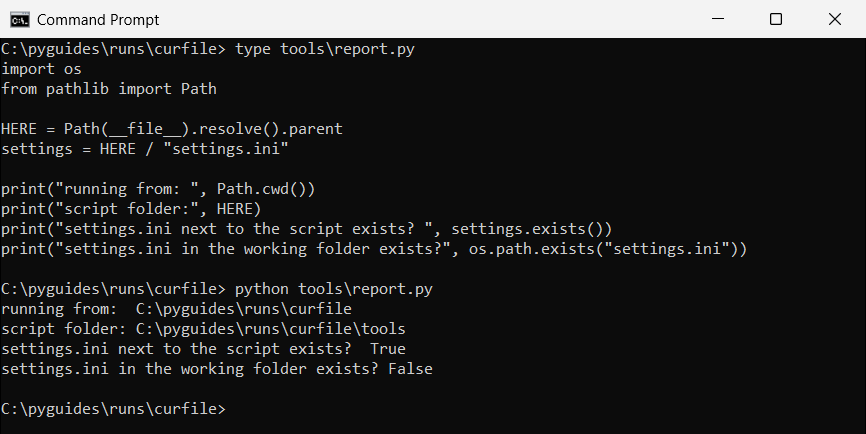Click the print "script folder:" code line
This screenshot has height=434, width=866.
click(x=131, y=209)
